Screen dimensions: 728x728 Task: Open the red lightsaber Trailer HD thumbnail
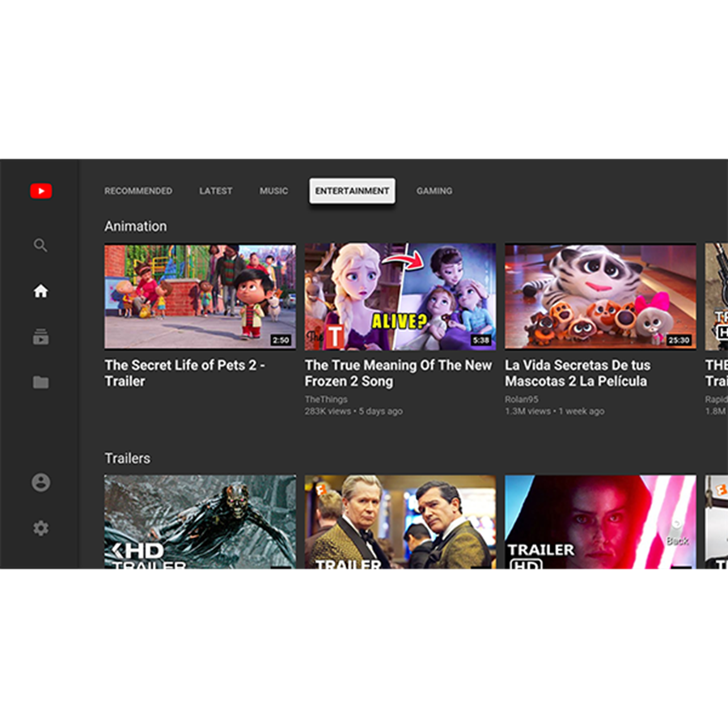click(x=600, y=522)
